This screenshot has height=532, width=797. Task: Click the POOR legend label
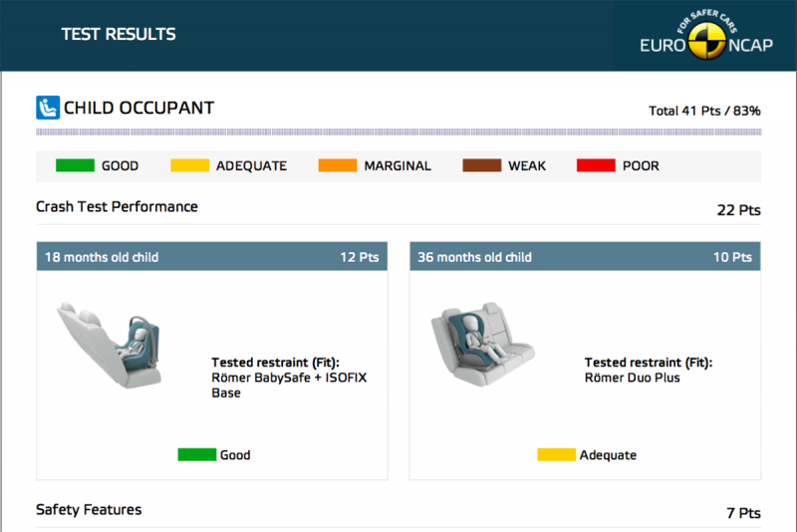pos(641,165)
